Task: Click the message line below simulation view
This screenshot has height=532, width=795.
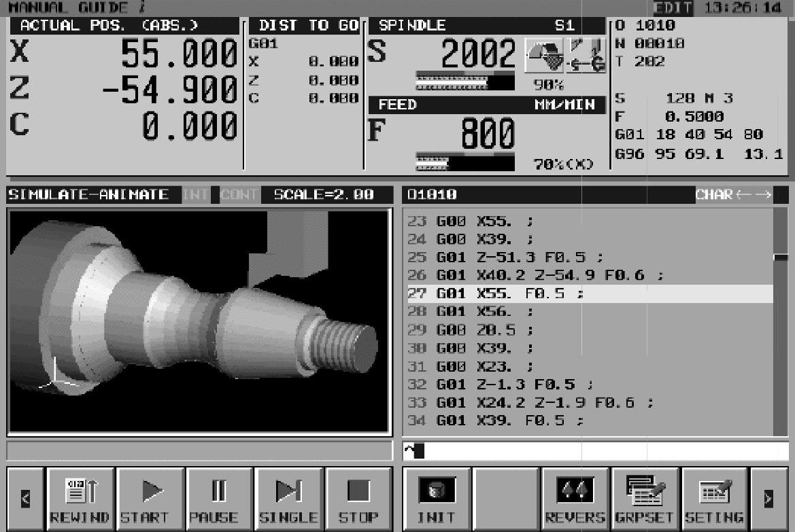Action: [200, 450]
